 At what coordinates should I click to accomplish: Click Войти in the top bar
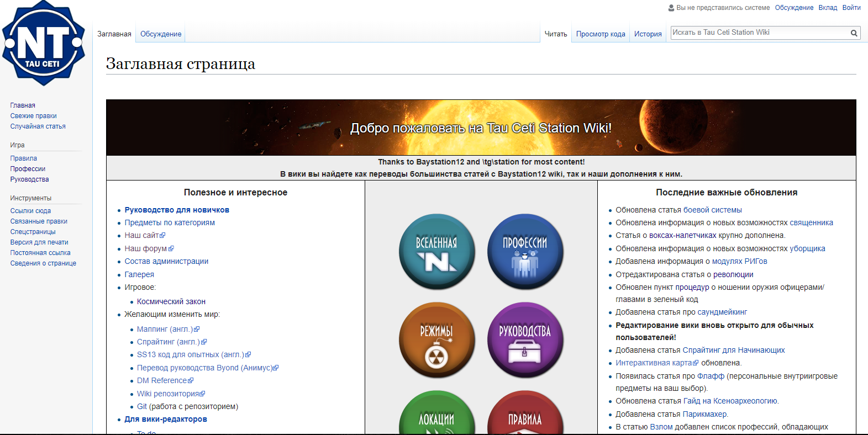(x=851, y=8)
